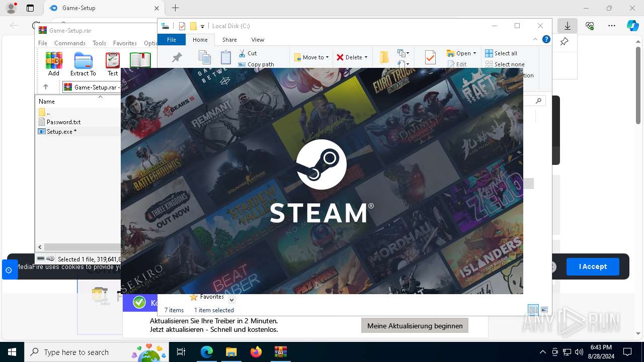Open Firefox from the taskbar
644x362 pixels.
point(256,352)
